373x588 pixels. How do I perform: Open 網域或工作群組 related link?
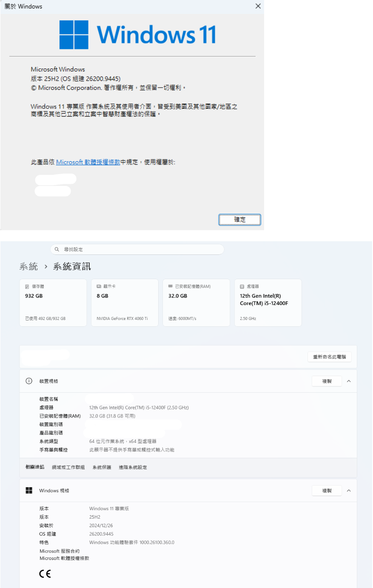68,467
